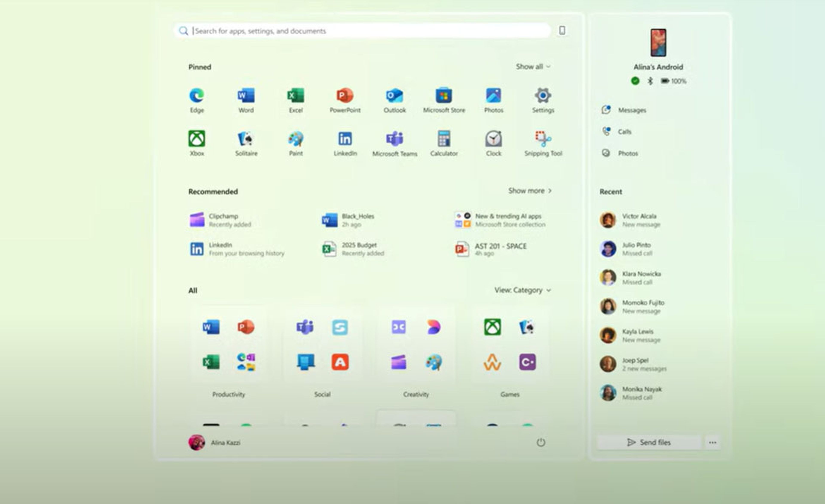This screenshot has height=504, width=825.
Task: Open the pinned PowerPoint app
Action: [x=345, y=100]
